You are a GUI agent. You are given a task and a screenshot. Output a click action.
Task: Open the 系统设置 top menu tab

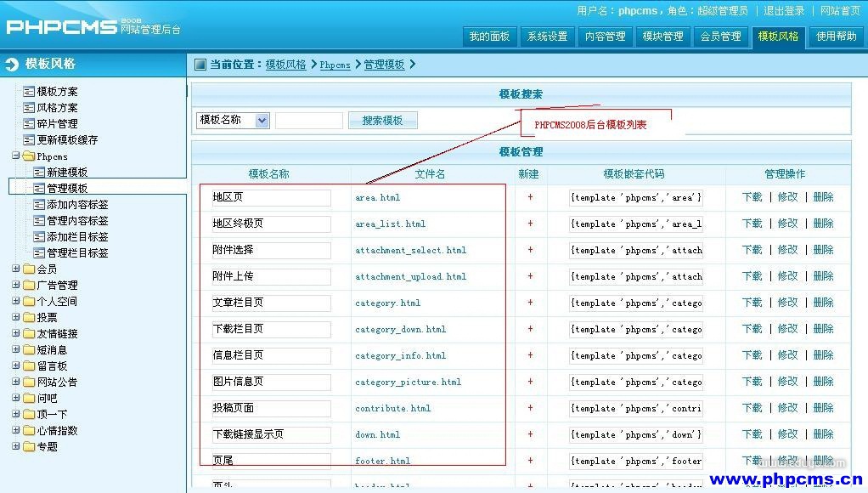pyautogui.click(x=548, y=37)
